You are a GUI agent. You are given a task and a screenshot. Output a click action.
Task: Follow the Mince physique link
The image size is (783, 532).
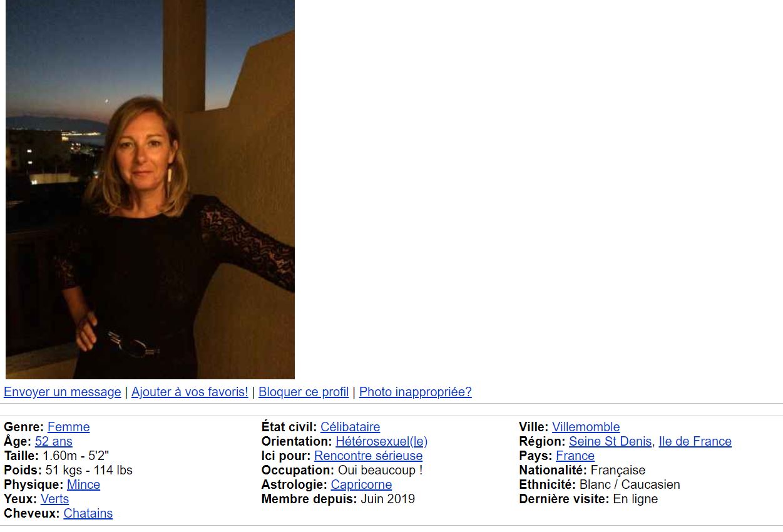tap(83, 484)
